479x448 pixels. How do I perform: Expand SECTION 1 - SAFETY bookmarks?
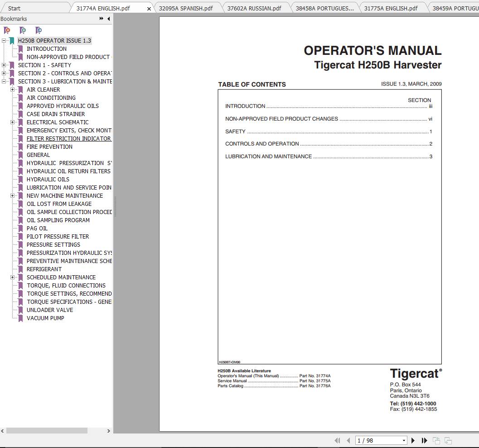[4, 65]
